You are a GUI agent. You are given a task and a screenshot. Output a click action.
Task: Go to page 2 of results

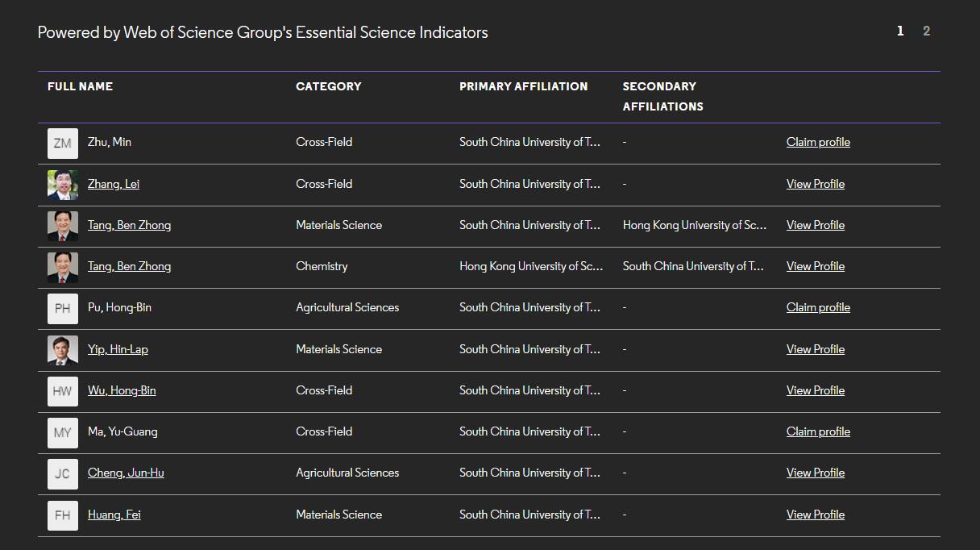click(926, 31)
